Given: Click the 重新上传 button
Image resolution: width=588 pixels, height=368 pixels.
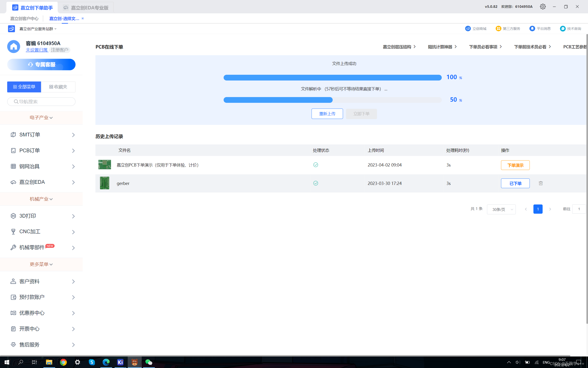Looking at the screenshot, I should pos(327,114).
